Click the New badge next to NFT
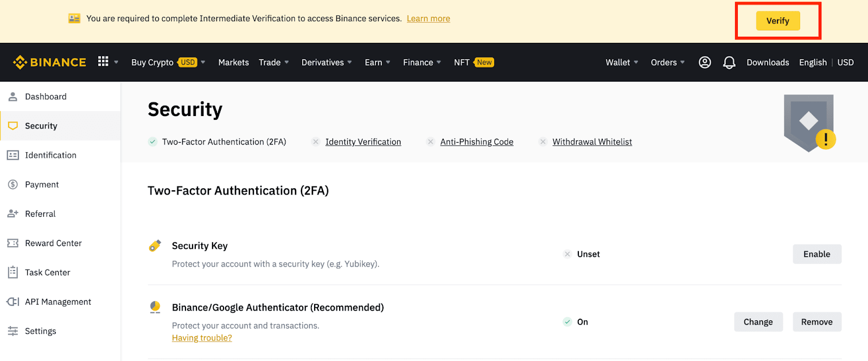Viewport: 868px width, 361px height. (x=484, y=62)
